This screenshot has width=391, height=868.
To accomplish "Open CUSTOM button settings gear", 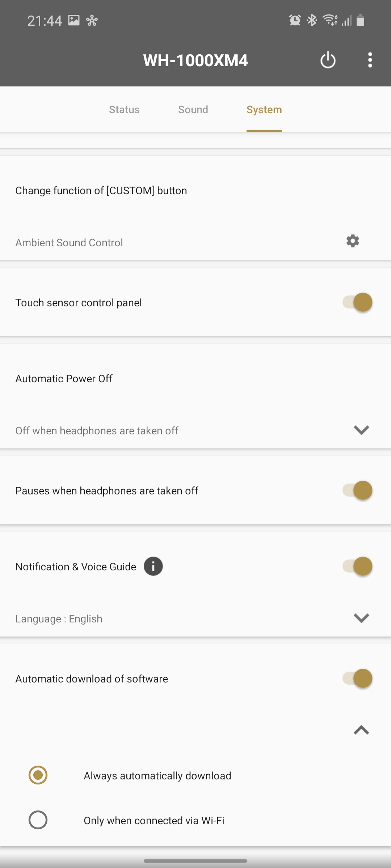I will 353,241.
